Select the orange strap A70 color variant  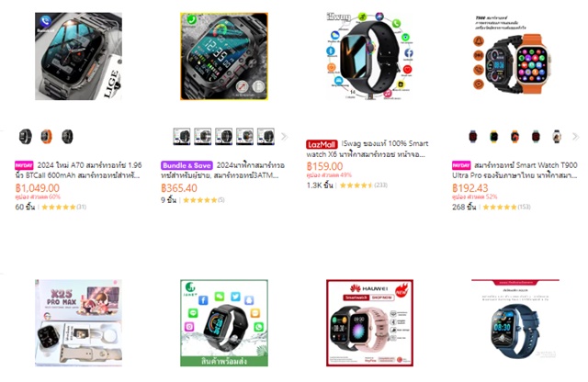click(47, 137)
